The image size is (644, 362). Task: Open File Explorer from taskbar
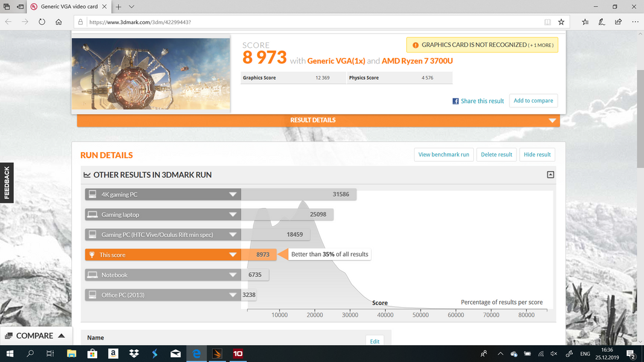coord(71,354)
